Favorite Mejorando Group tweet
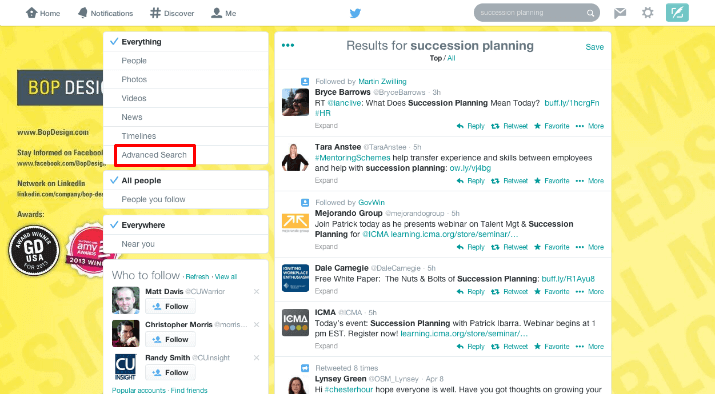This screenshot has height=394, width=715. click(x=552, y=247)
